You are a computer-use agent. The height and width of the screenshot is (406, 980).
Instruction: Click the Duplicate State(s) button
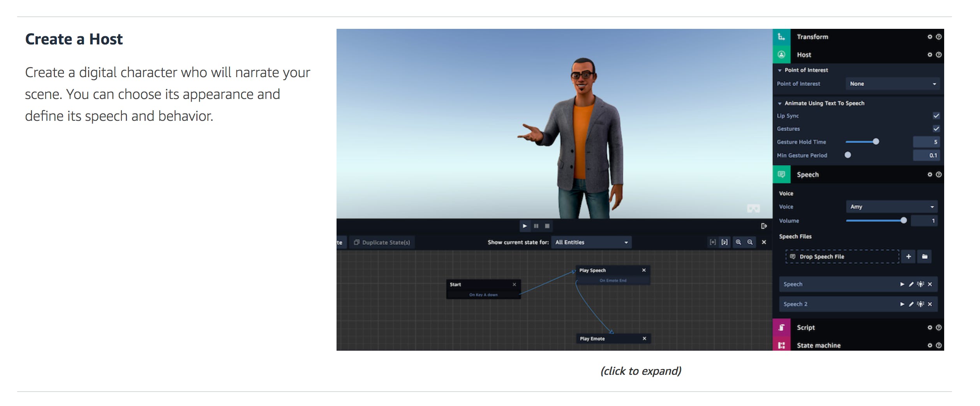click(382, 242)
